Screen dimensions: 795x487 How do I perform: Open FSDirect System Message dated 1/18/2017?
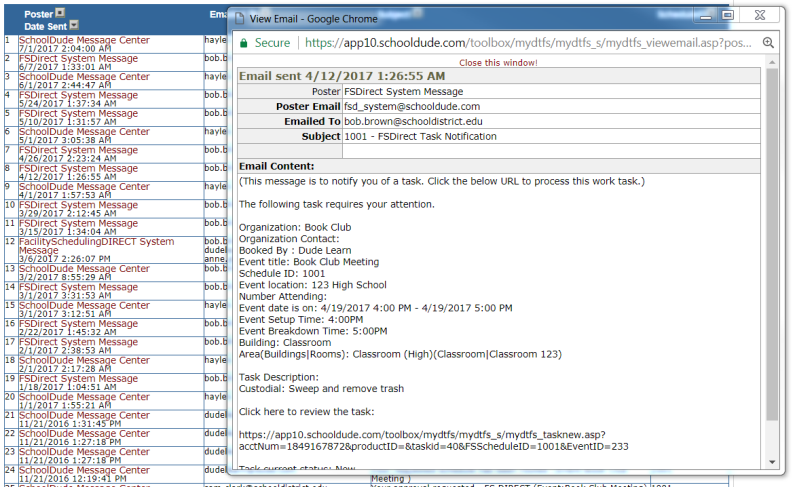pyautogui.click(x=79, y=378)
